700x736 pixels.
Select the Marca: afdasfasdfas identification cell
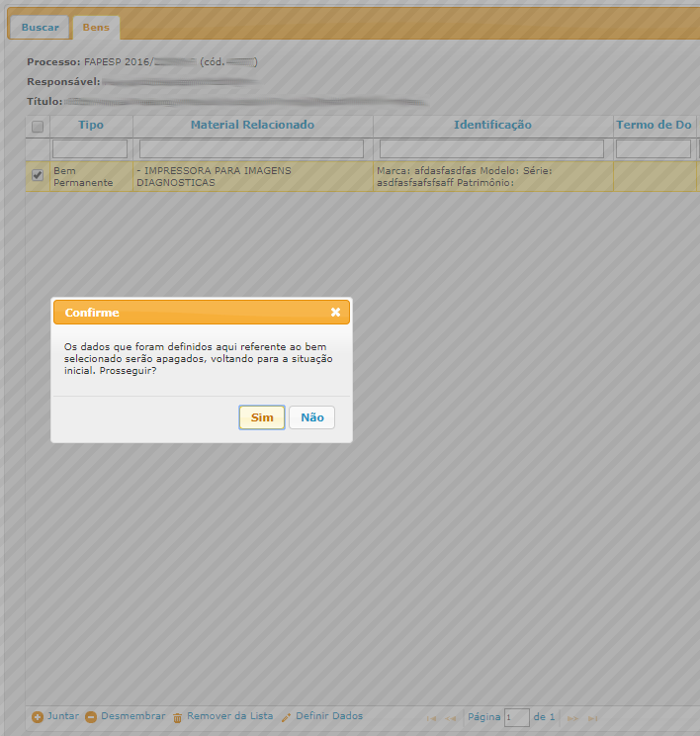(493, 176)
